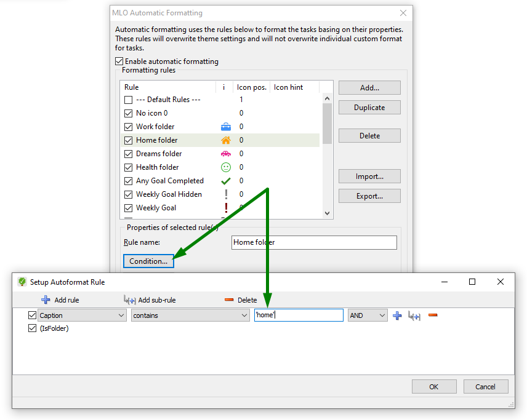
Task: Click the Add... button
Action: pos(369,87)
